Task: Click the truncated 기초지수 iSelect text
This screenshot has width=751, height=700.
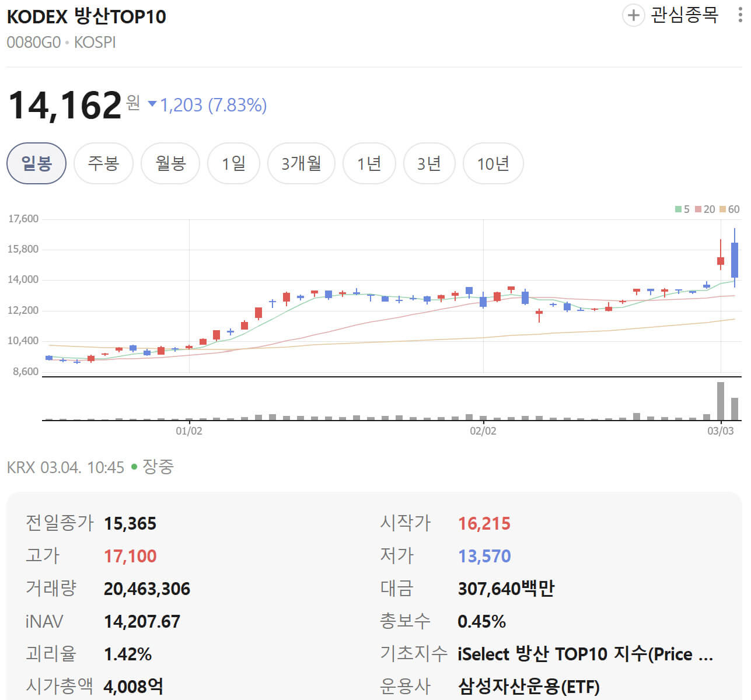Action: (583, 654)
